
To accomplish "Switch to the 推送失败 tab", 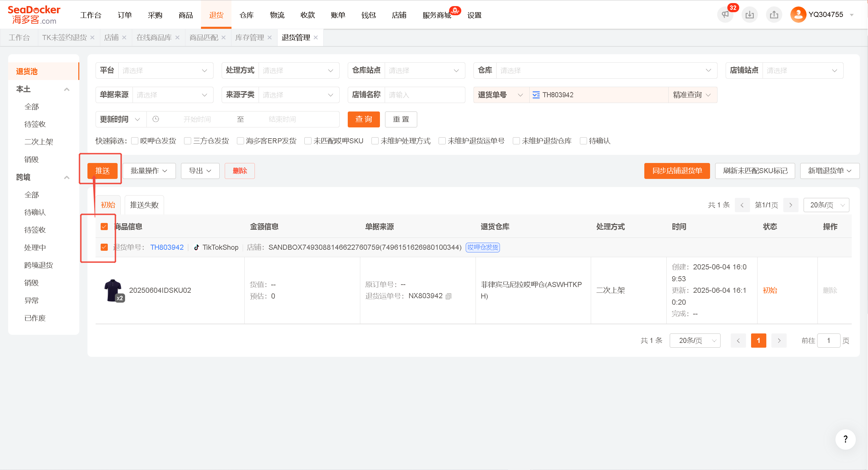I will [144, 205].
